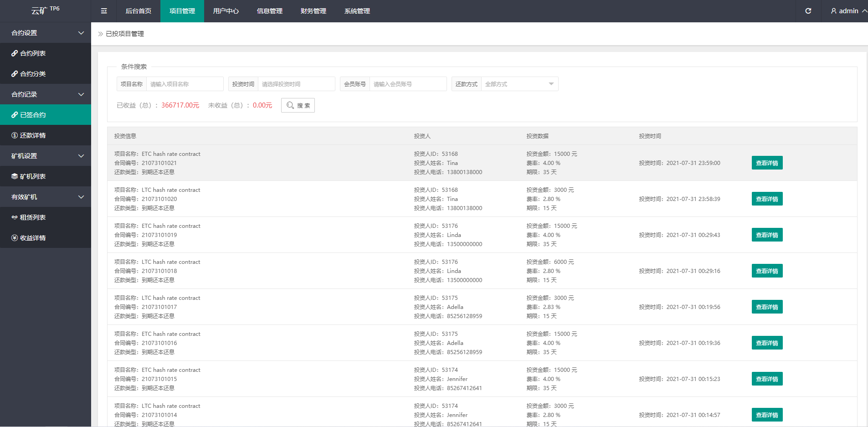Open 还款详情 in sidebar
868x427 pixels.
click(x=46, y=135)
